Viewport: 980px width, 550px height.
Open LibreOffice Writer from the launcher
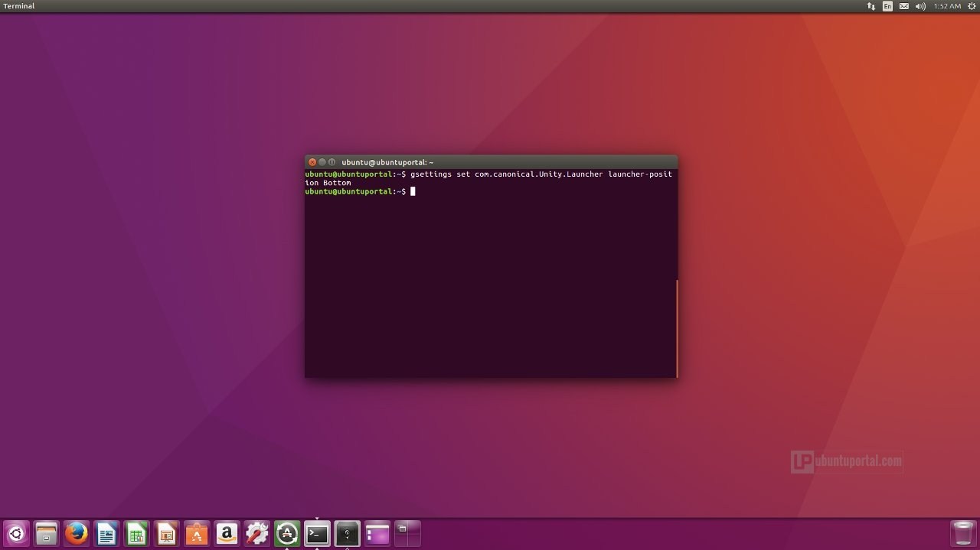106,533
